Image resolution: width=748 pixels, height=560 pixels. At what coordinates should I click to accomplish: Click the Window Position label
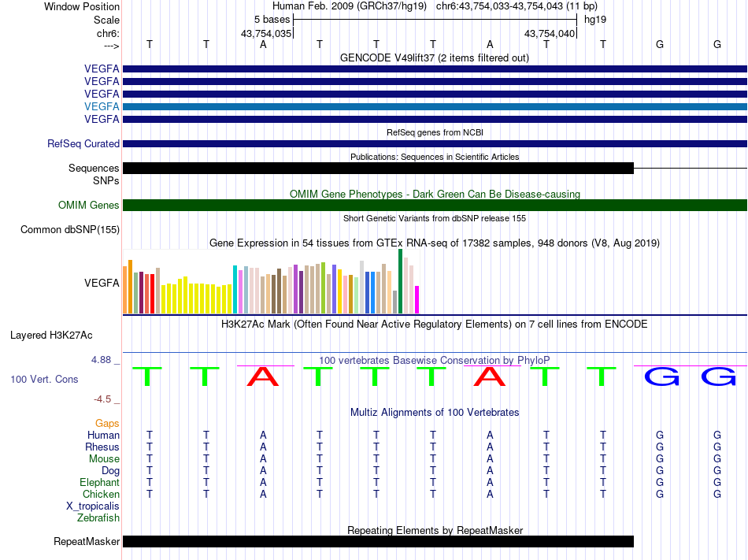point(82,6)
